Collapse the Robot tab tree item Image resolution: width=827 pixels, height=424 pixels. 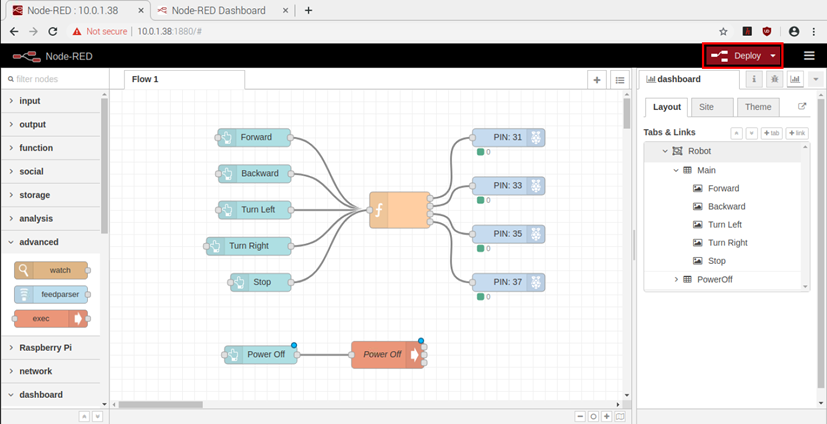(x=665, y=151)
